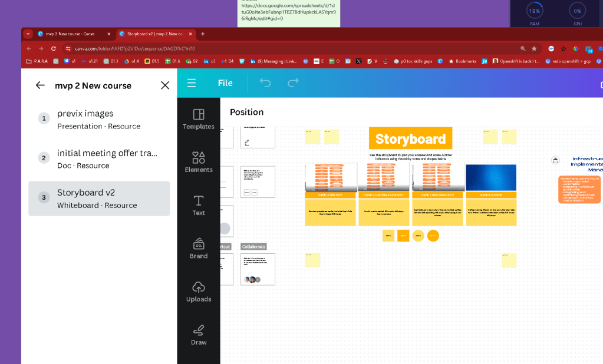
Task: Open the o3 LinkedIn bookmark
Action: tap(210, 61)
